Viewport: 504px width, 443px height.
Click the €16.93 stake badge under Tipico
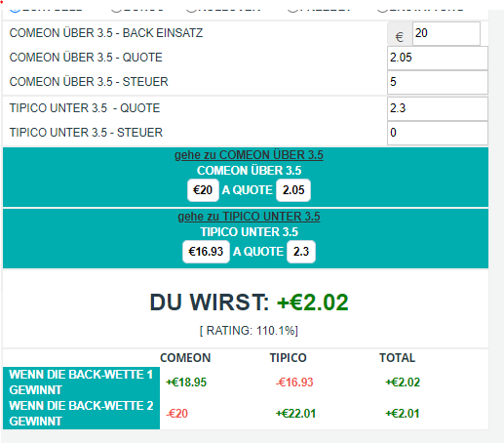point(206,252)
